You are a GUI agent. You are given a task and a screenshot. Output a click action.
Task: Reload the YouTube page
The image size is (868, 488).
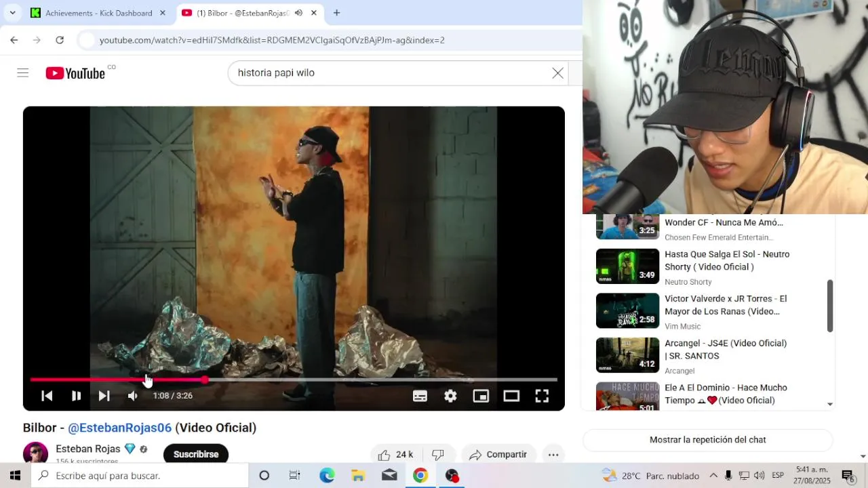coord(60,40)
